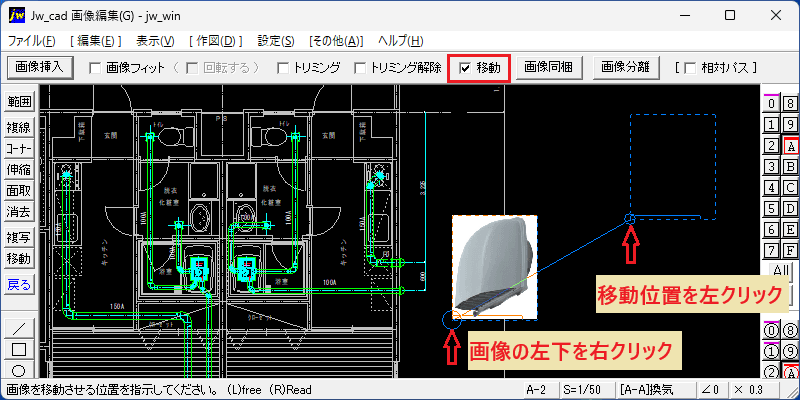Click the 消去 erase tool
This screenshot has width=800, height=400.
(19, 212)
